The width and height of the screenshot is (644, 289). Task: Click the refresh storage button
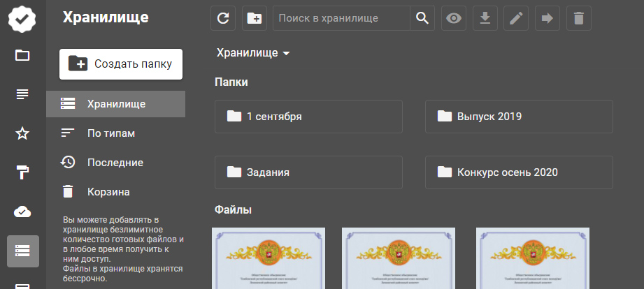point(223,18)
